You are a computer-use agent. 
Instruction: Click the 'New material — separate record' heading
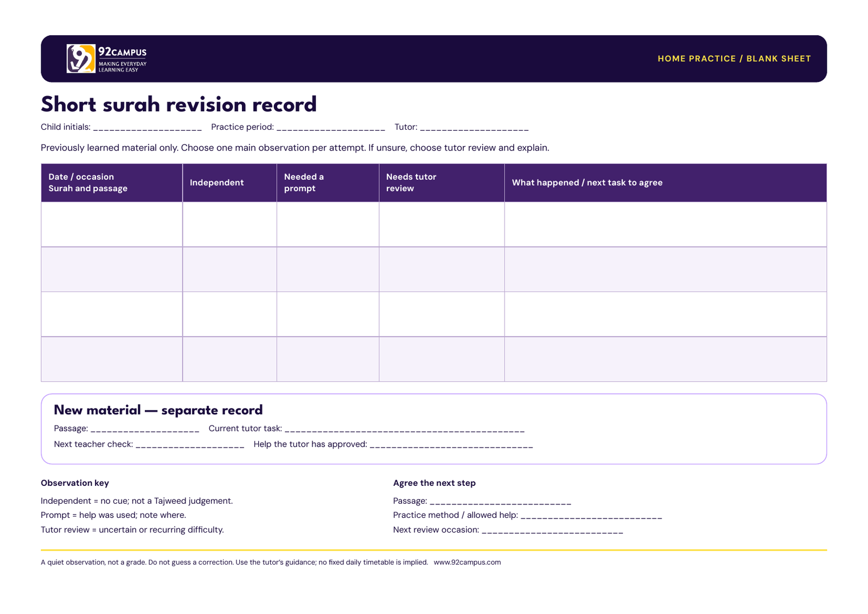point(158,410)
